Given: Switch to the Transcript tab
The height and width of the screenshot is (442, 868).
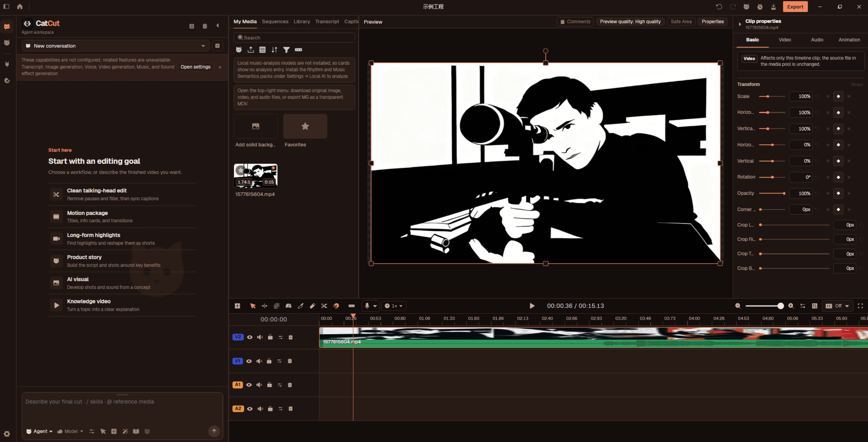Looking at the screenshot, I should [x=327, y=22].
